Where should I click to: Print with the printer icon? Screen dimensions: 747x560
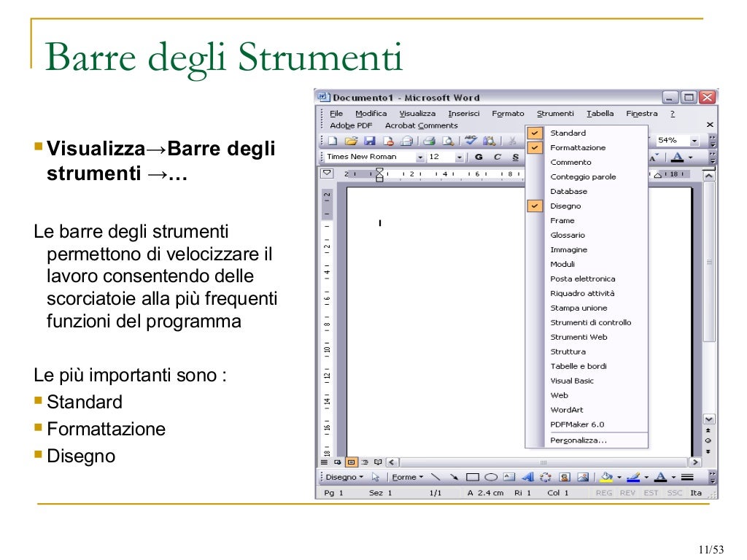pos(429,141)
